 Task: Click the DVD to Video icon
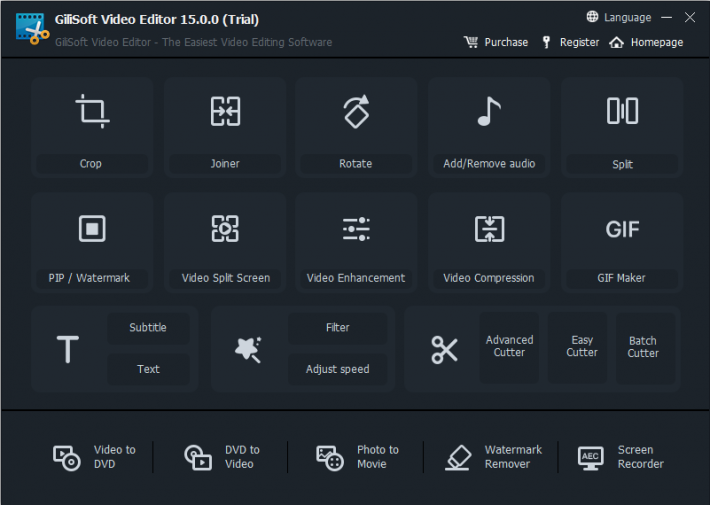coord(198,457)
